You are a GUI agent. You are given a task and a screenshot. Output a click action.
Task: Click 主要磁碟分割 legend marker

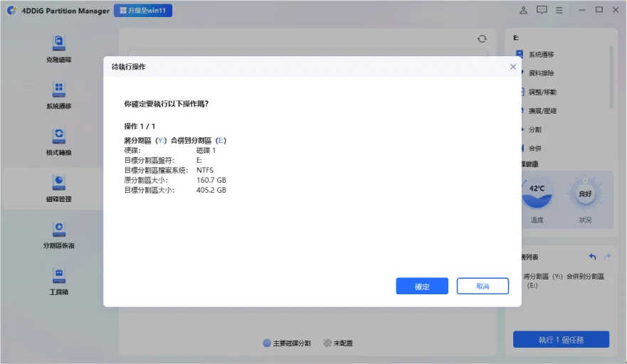[x=267, y=343]
